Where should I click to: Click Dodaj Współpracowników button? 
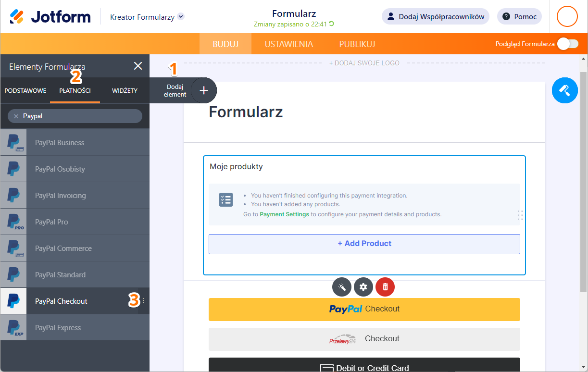(436, 16)
